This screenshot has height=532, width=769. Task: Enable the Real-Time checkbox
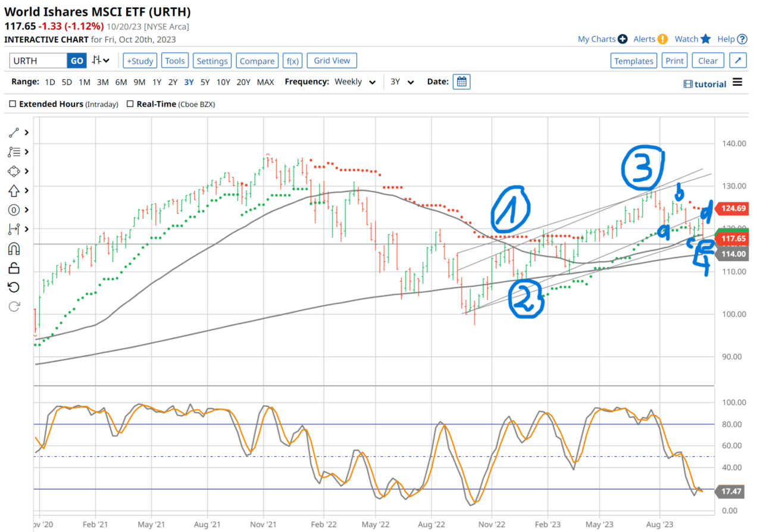[x=131, y=104]
